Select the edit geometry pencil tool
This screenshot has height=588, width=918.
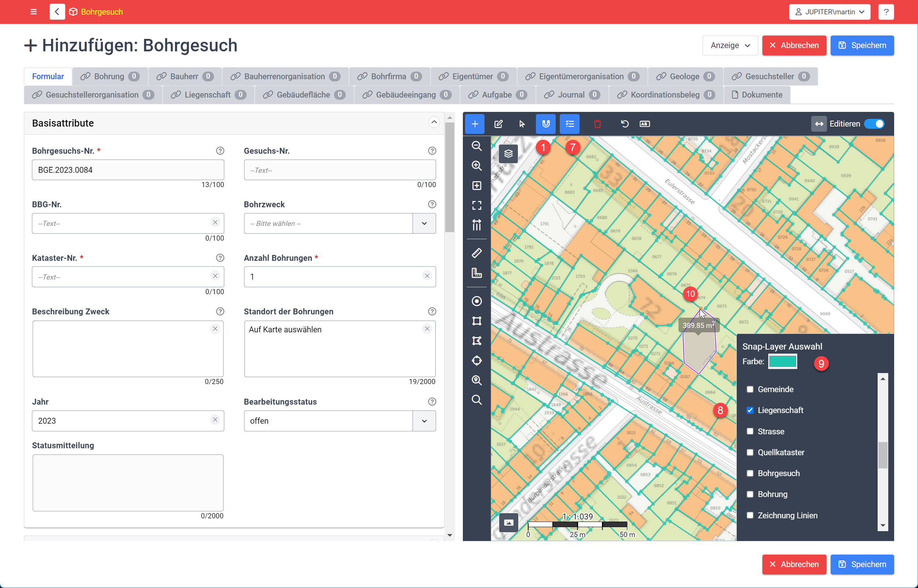pyautogui.click(x=498, y=124)
